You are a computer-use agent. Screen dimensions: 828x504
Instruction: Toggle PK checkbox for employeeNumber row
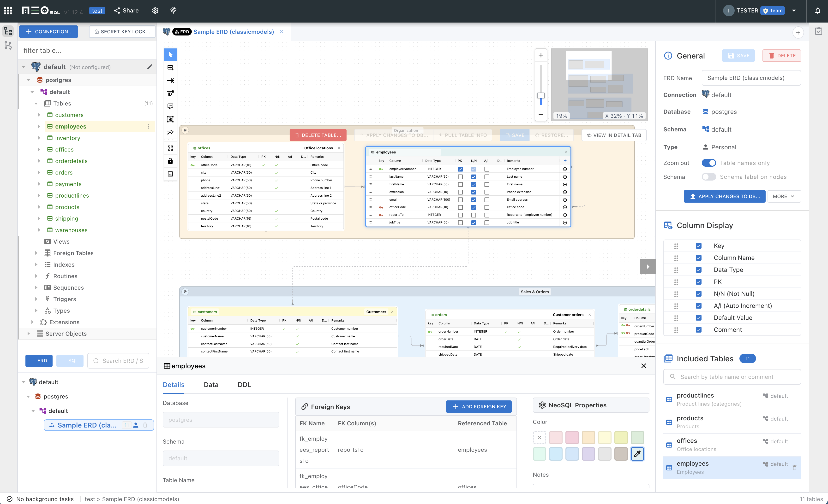click(x=460, y=169)
